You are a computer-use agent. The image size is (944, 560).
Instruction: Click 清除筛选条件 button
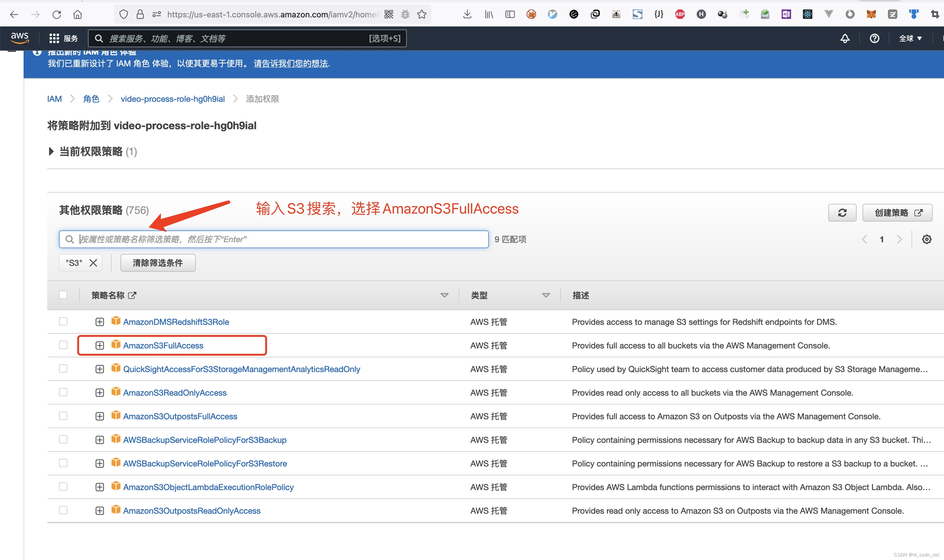pos(158,263)
